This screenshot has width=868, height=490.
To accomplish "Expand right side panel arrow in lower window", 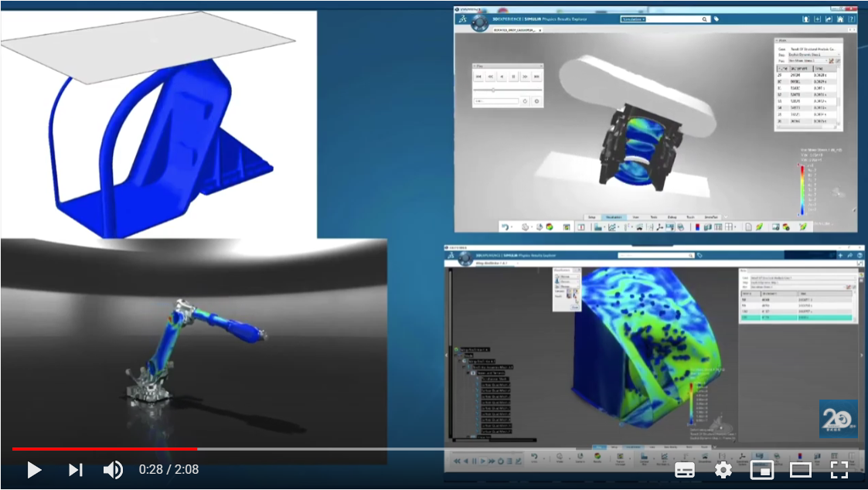I will (861, 355).
